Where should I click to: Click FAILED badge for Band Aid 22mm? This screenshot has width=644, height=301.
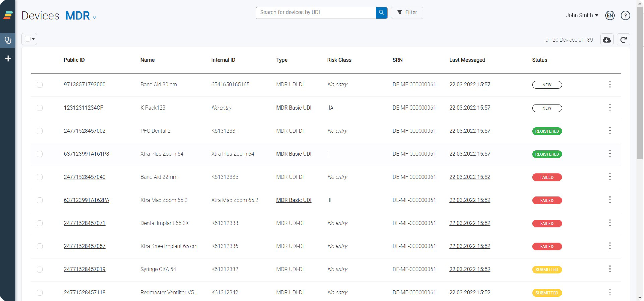click(x=547, y=177)
